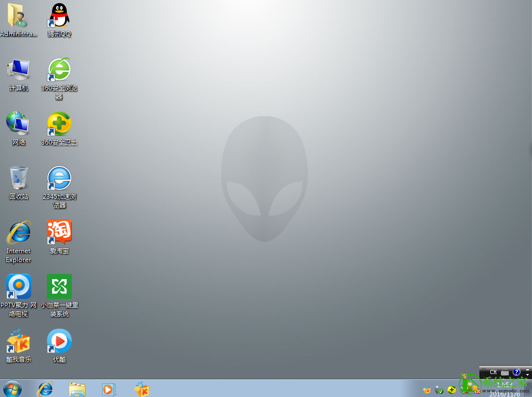Click the 360 tray icon in system tray
Viewport: 532px width, 397px height.
pos(451,390)
